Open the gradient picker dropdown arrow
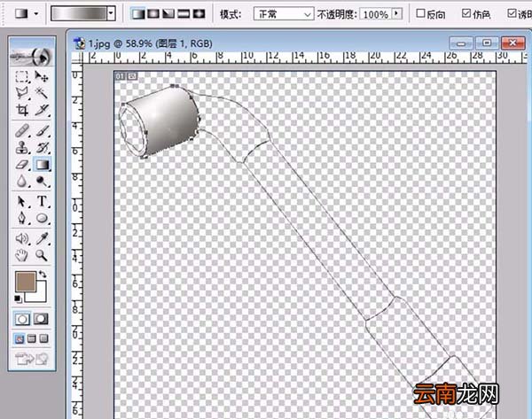The image size is (532, 419). 111,14
